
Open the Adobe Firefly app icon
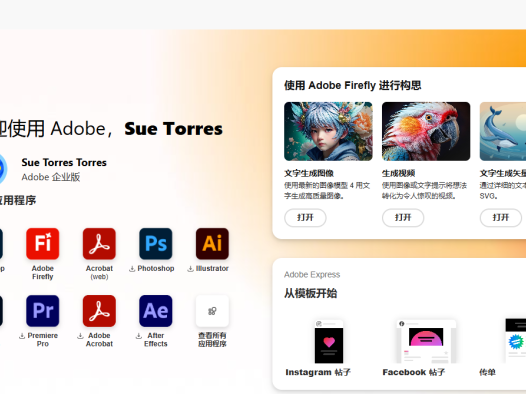(43, 243)
